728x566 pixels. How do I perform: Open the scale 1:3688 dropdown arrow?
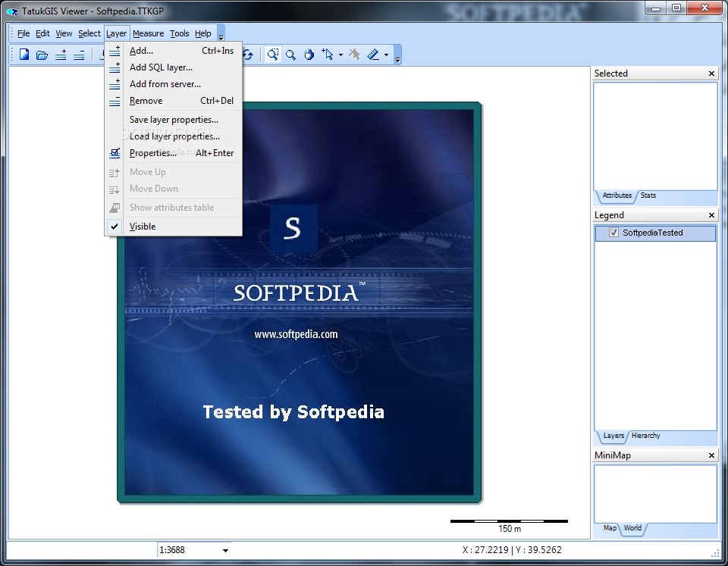point(225,550)
